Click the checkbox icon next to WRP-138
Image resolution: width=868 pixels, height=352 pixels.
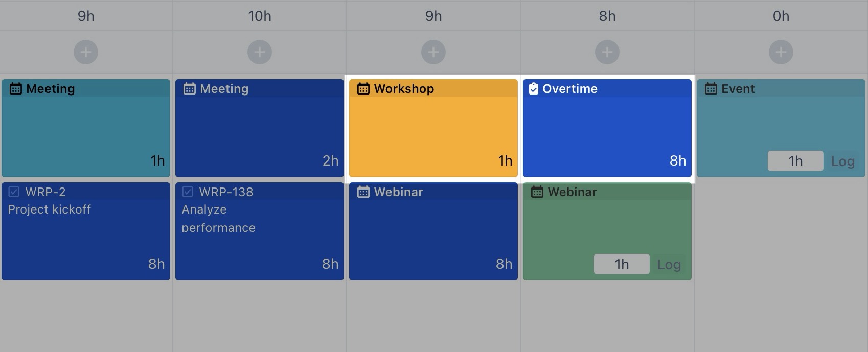188,192
